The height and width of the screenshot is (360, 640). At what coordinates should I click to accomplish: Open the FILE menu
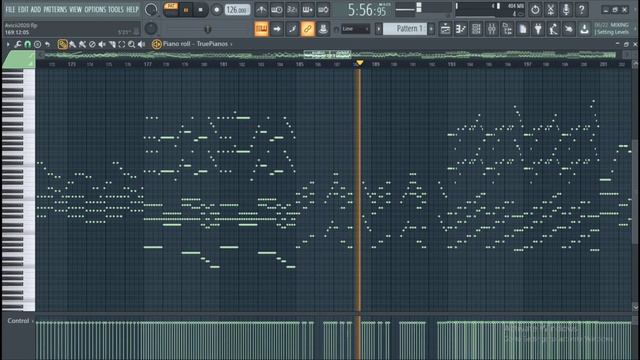tap(10, 9)
